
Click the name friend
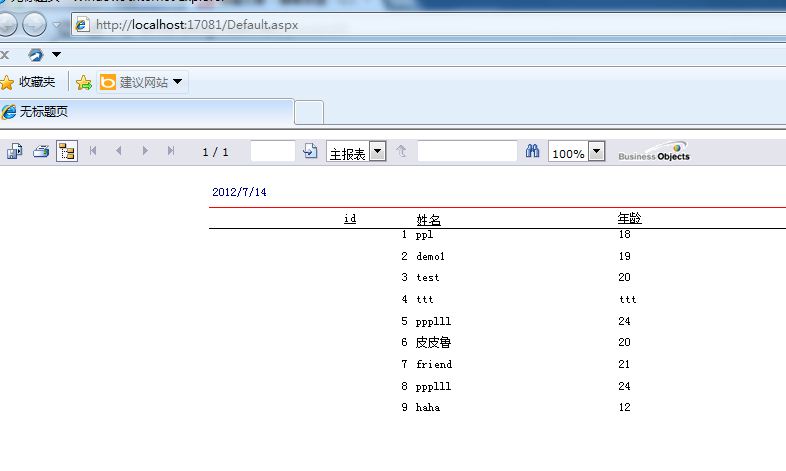coord(434,364)
